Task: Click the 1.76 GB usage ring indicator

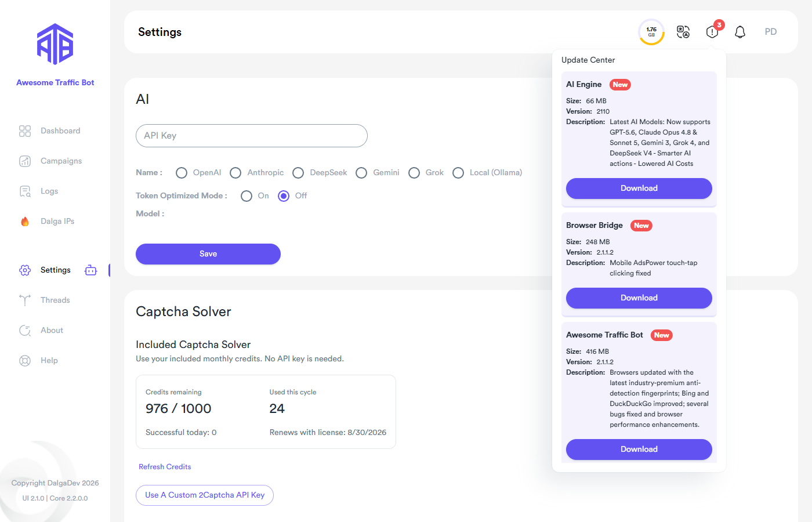Action: (651, 32)
